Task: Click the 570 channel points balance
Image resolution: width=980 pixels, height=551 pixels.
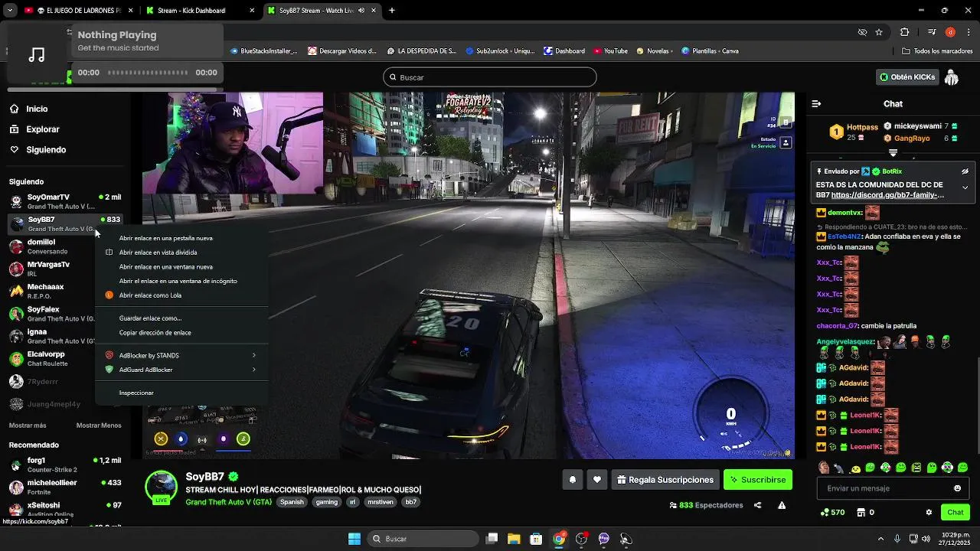Action: tap(832, 513)
